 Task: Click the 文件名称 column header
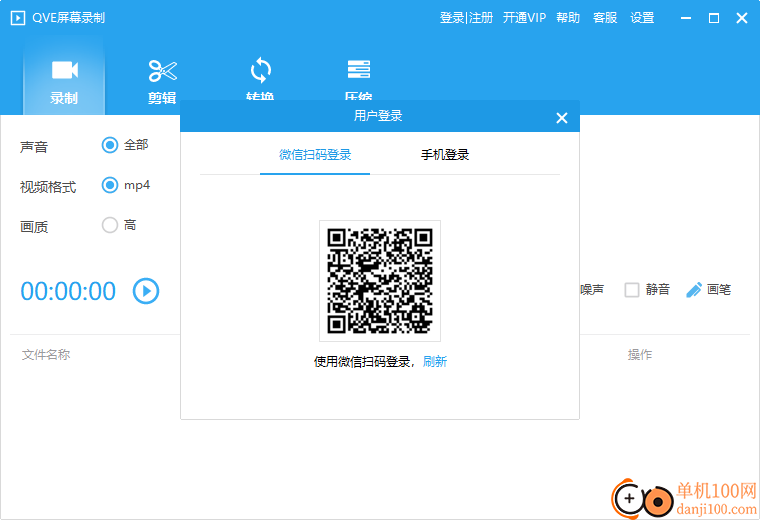click(46, 355)
